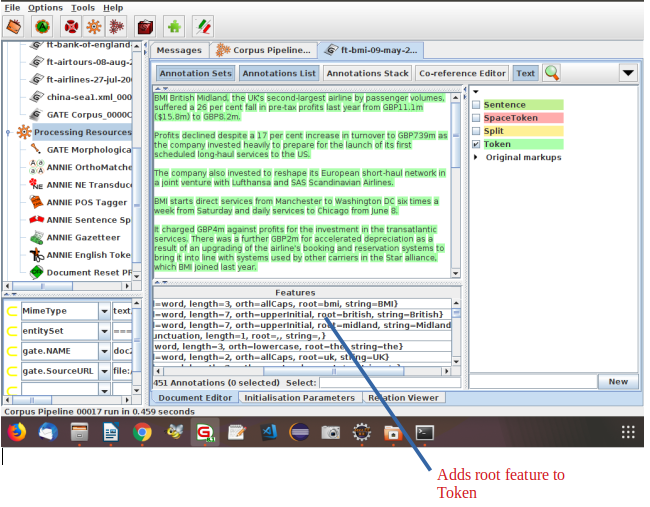Open the MimeType feature name dropdown
The width and height of the screenshot is (650, 507).
click(104, 311)
